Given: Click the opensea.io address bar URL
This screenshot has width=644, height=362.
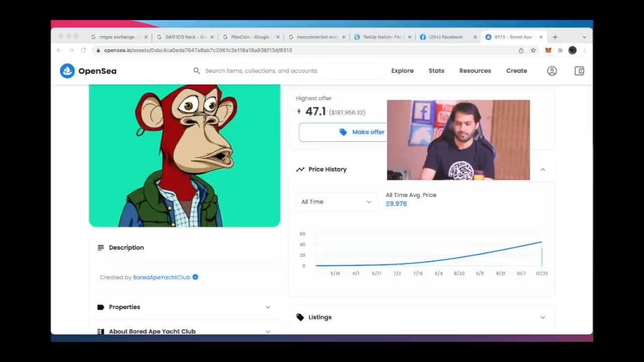Looking at the screenshot, I should [198, 50].
